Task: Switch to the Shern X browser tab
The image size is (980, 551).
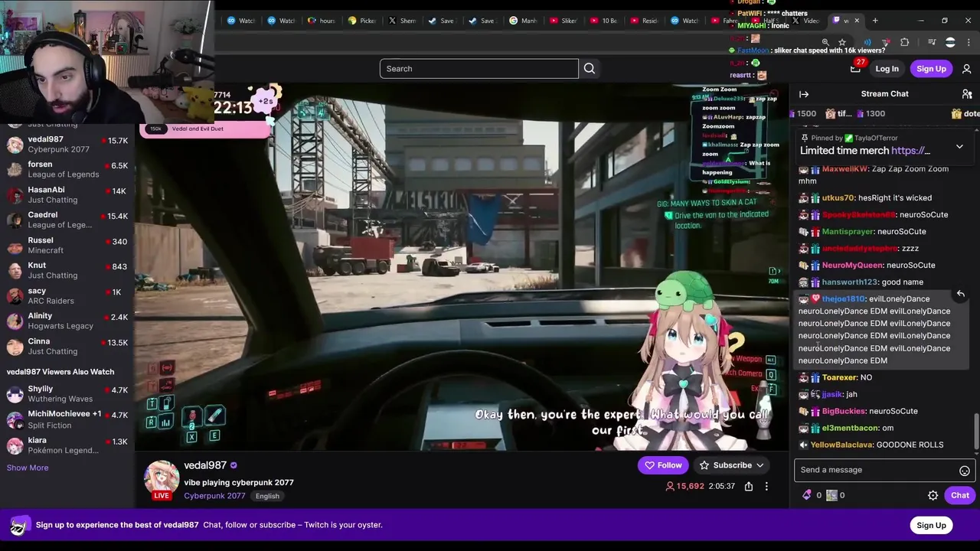Action: [402, 21]
